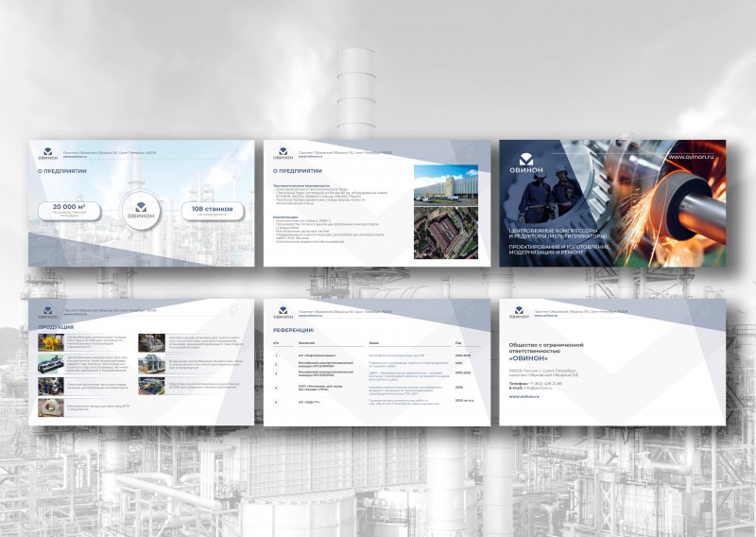Click the two workers photo on the cover slide
Viewport: 756px width, 537px height.
point(550,193)
